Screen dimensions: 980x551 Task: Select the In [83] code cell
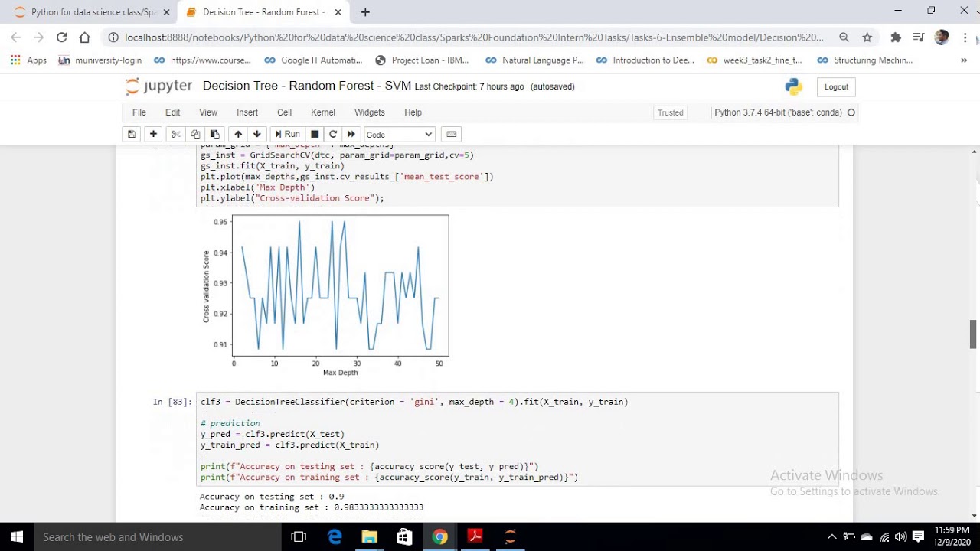click(x=517, y=439)
